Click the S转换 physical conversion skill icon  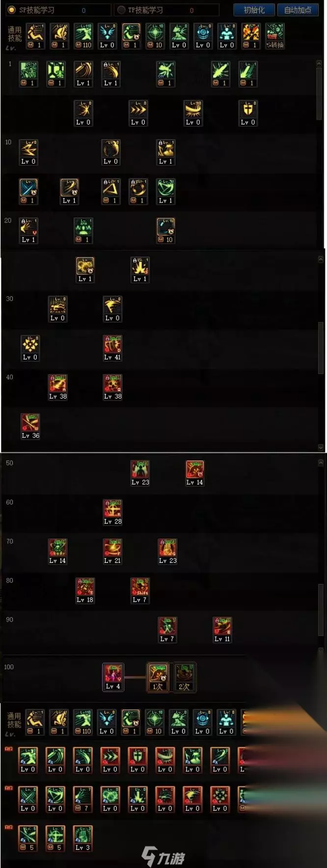pyautogui.click(x=275, y=36)
